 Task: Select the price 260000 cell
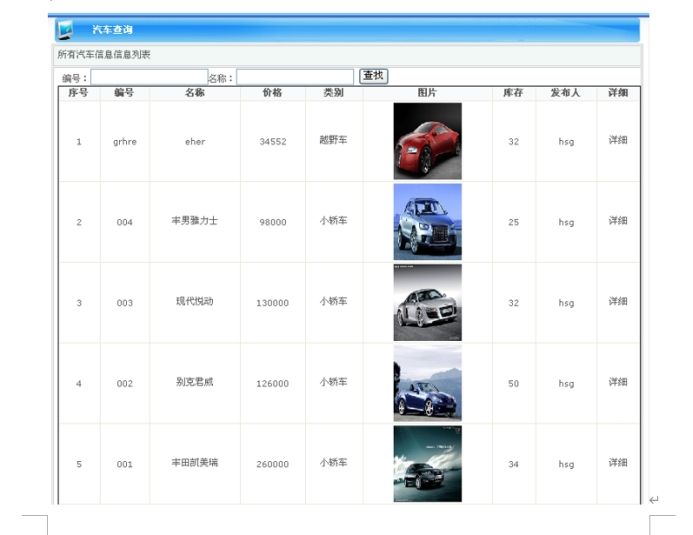[273, 464]
